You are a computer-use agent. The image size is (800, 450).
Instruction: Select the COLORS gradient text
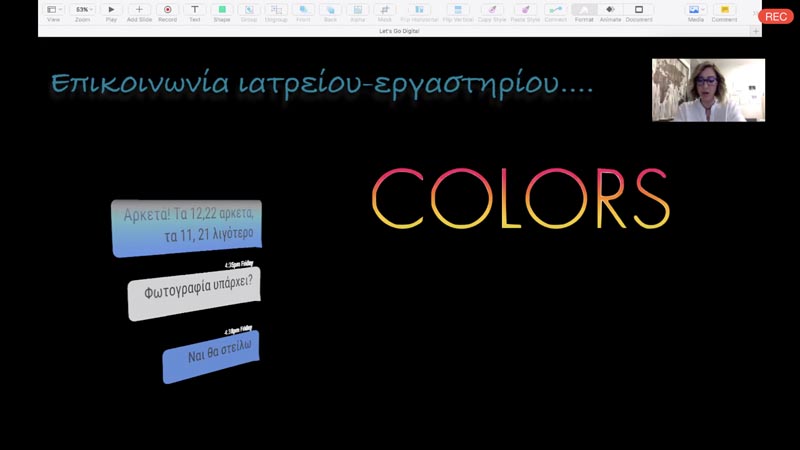click(520, 198)
